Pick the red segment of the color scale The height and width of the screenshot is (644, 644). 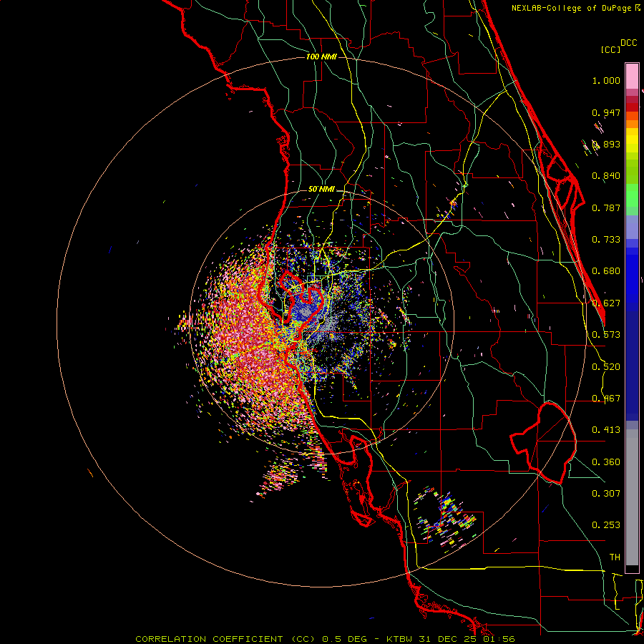click(x=632, y=107)
